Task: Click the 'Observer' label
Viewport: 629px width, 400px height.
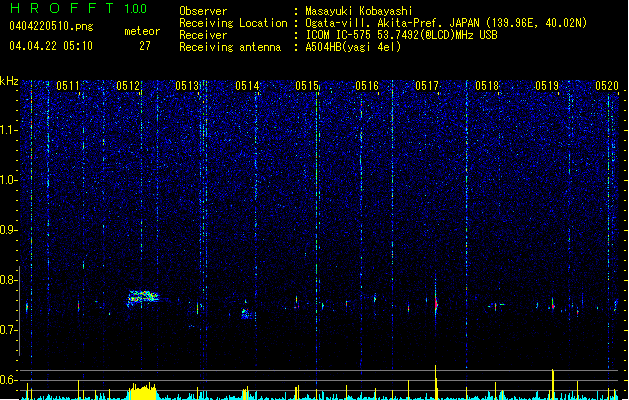Action: (x=203, y=11)
